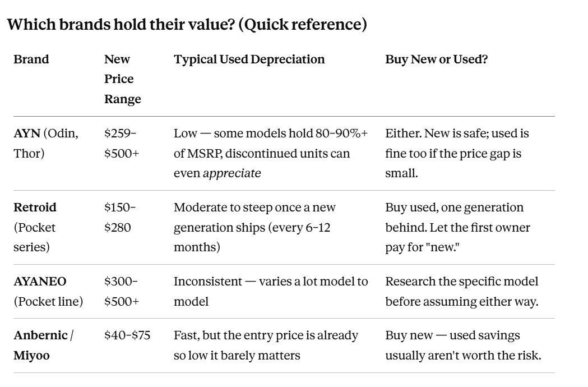Select the $150–$280 price cell
The width and height of the screenshot is (588, 387).
click(x=120, y=217)
